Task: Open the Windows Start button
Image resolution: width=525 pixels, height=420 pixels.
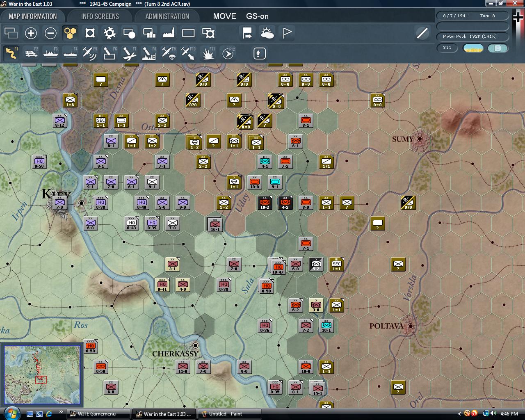Action: (11, 413)
